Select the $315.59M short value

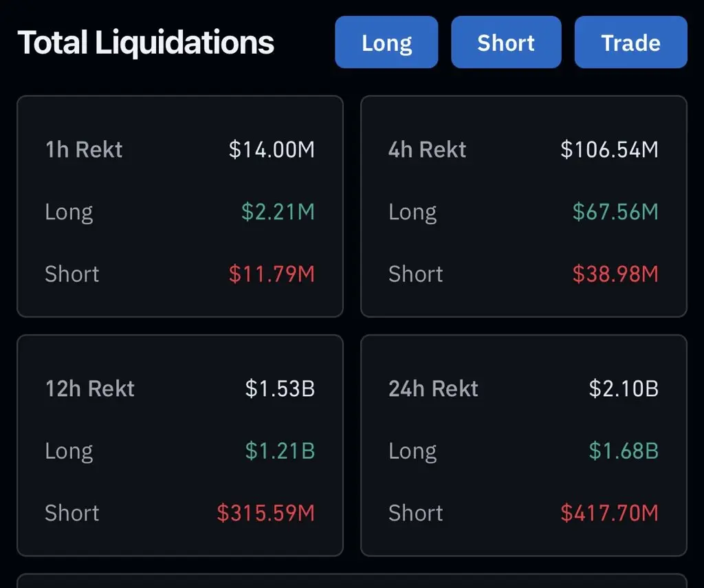pos(265,513)
